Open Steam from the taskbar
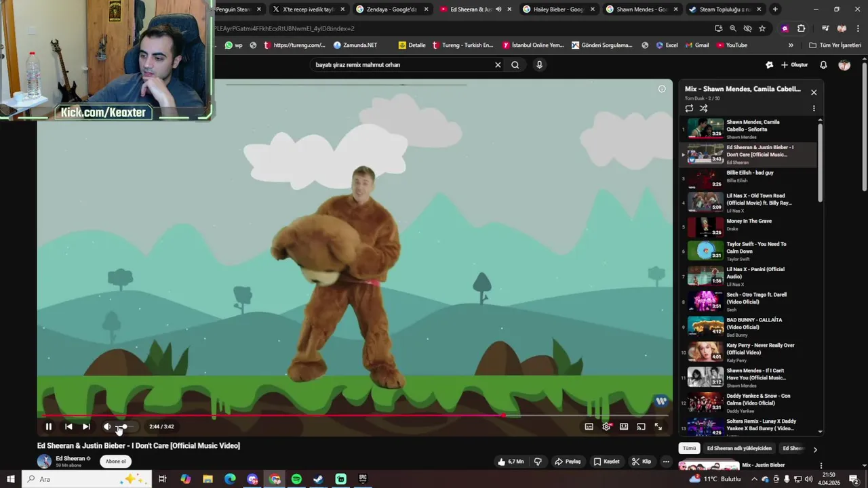Image resolution: width=868 pixels, height=488 pixels. point(318,479)
